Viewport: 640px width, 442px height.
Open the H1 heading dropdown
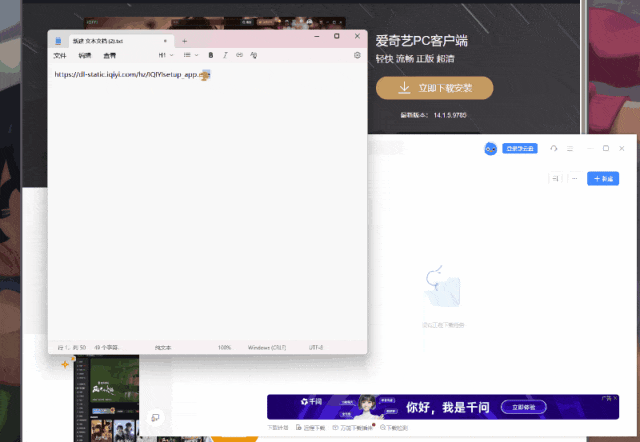(166, 55)
